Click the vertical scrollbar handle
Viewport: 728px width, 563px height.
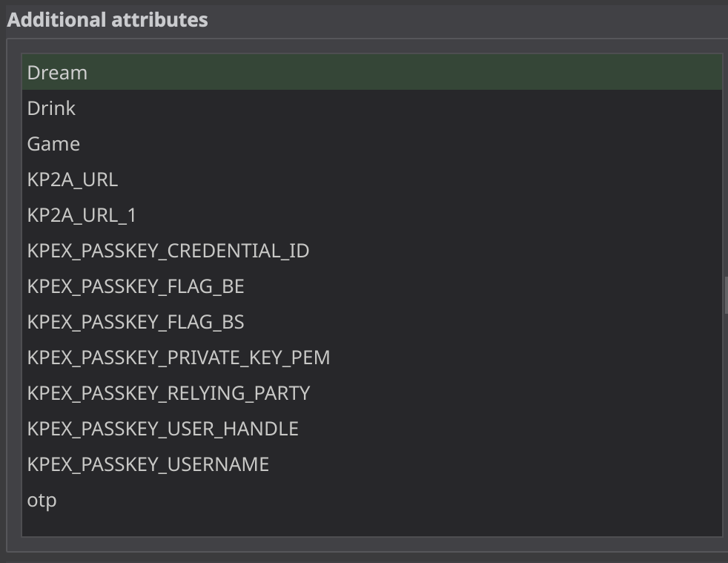pos(725,289)
